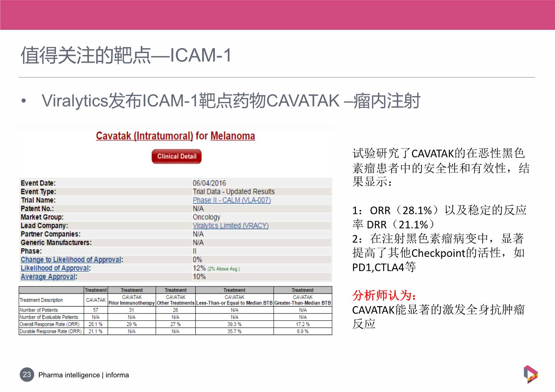Click the Generic Manufacturers label
Screen dimensions: 555x392
[56, 242]
